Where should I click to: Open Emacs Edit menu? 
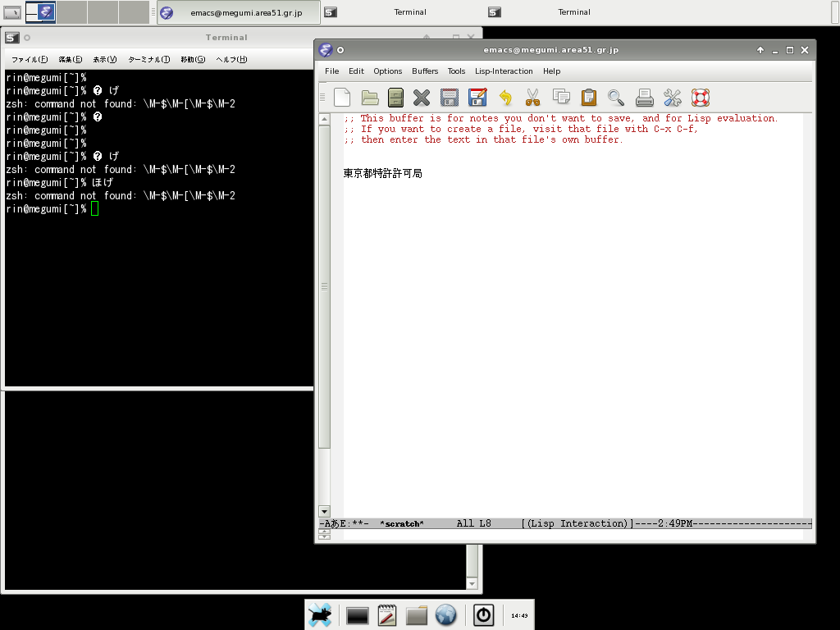[x=356, y=71]
